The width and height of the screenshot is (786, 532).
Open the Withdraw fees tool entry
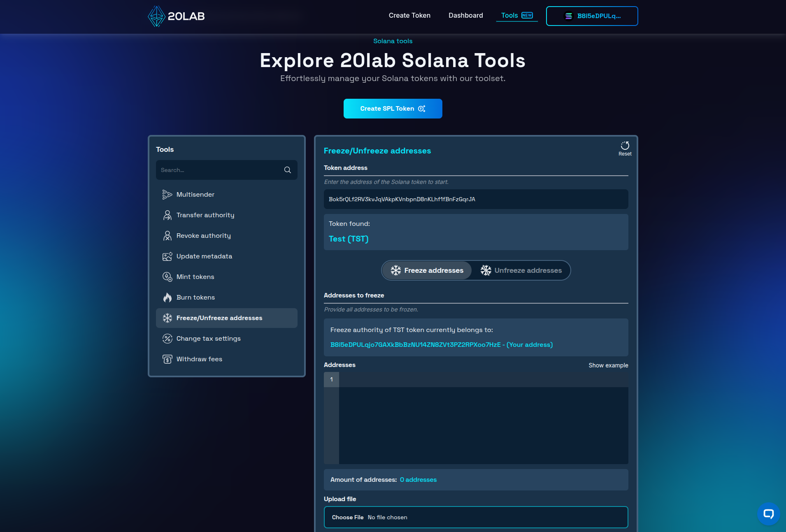[x=227, y=359]
